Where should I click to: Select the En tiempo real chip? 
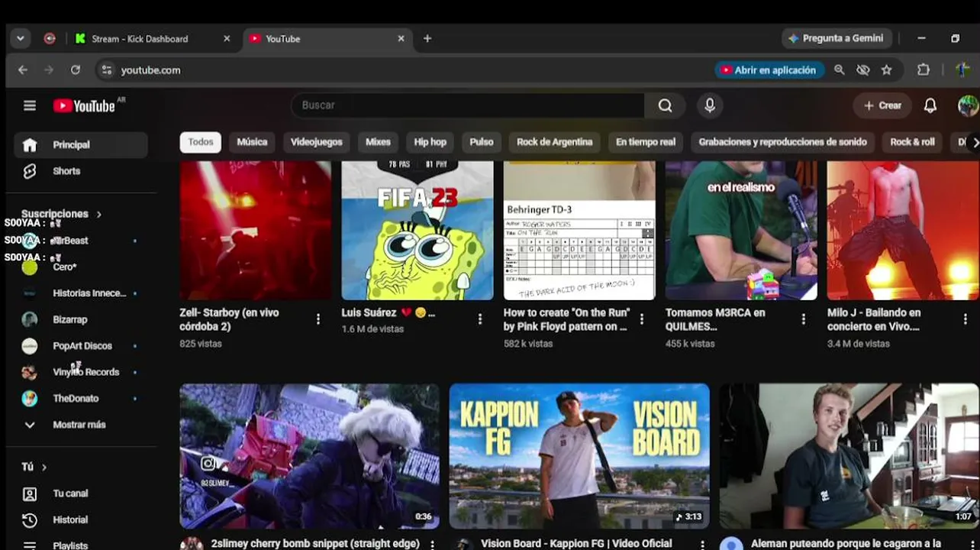point(646,142)
